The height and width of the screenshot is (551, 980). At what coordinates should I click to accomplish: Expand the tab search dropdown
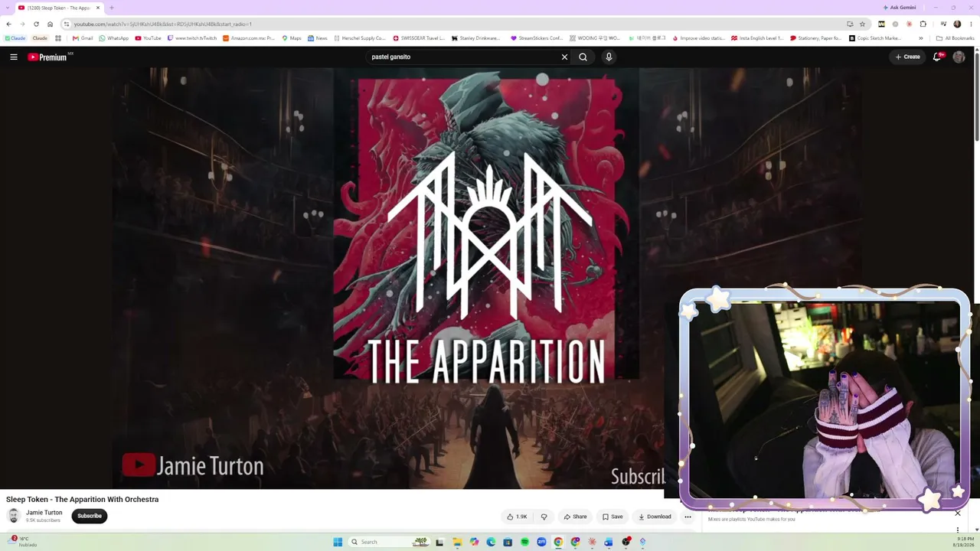(x=8, y=8)
